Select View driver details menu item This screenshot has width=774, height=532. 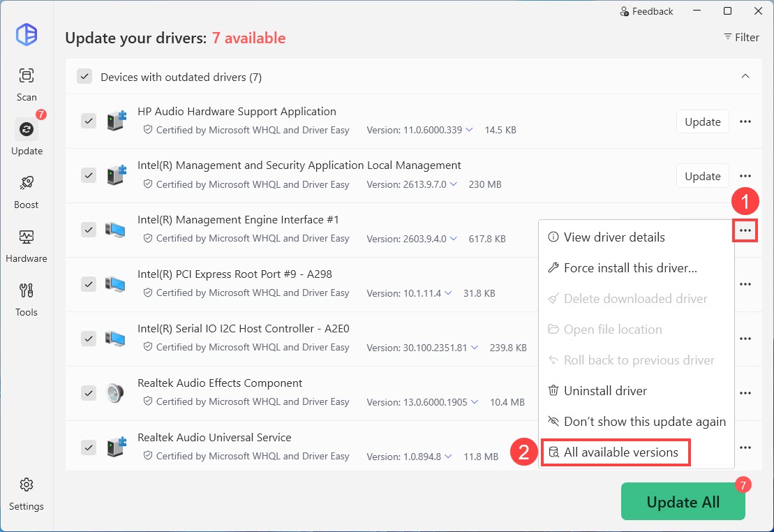pyautogui.click(x=637, y=237)
